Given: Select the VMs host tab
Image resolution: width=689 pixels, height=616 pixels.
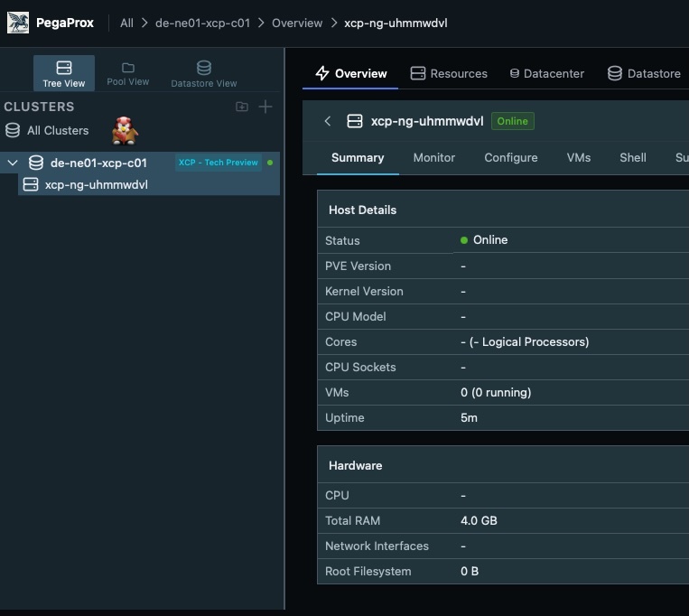Looking at the screenshot, I should 578,158.
